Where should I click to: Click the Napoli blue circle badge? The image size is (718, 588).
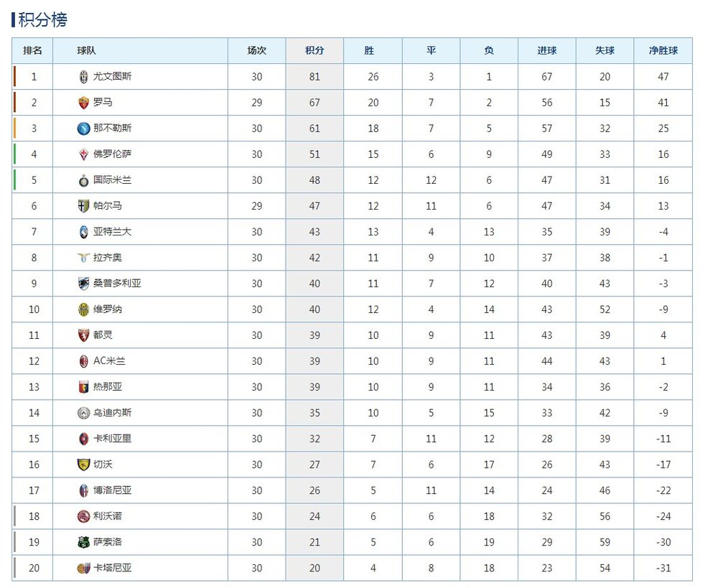point(83,129)
